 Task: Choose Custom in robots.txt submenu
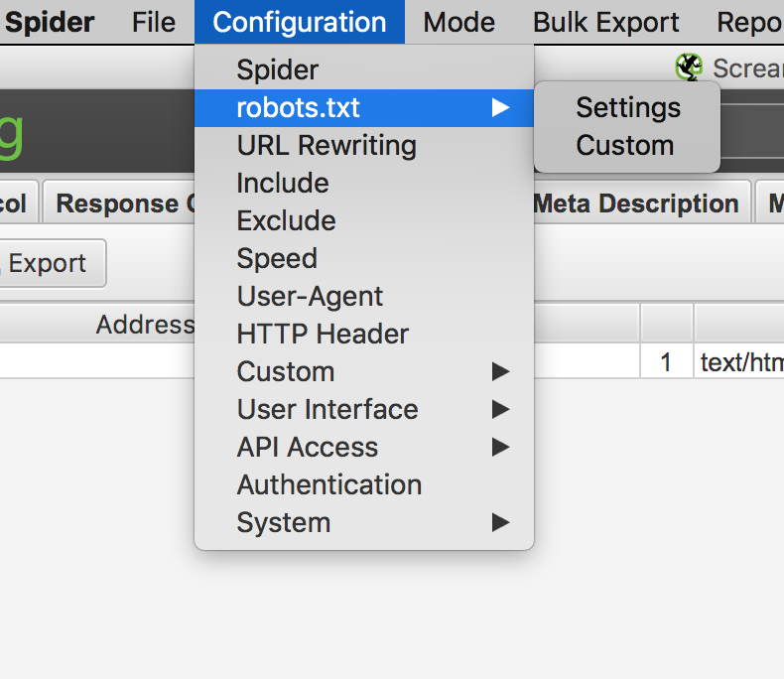pyautogui.click(x=624, y=145)
